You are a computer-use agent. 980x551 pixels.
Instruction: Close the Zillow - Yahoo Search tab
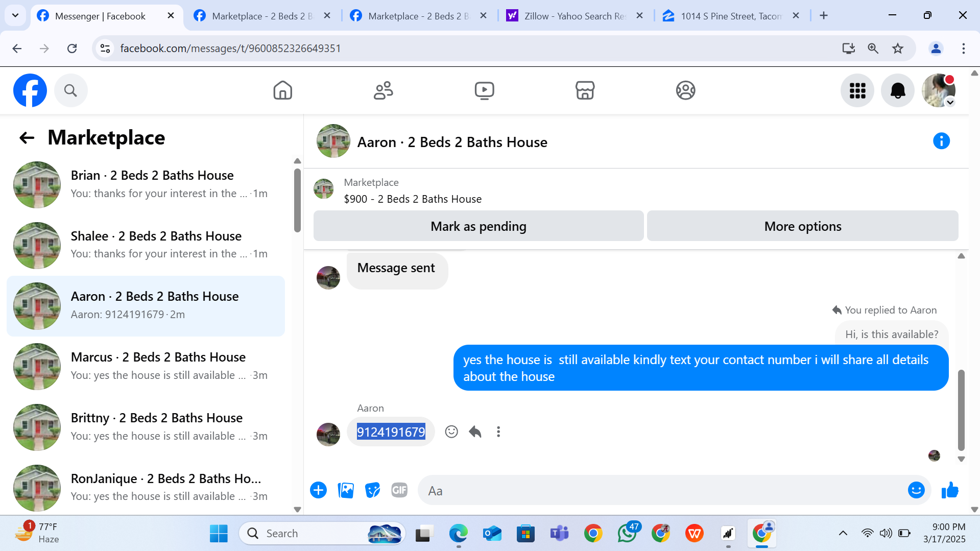[x=639, y=16]
